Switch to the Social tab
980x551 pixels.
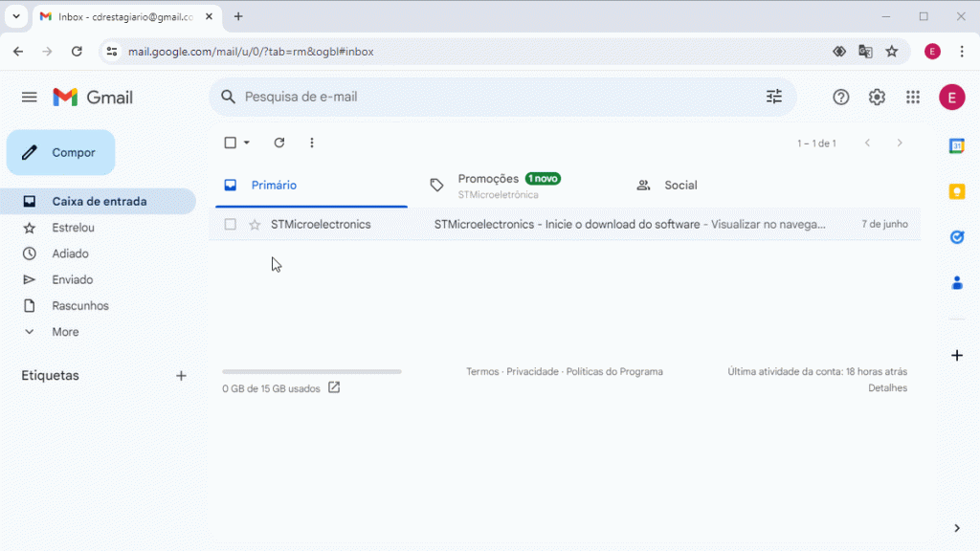point(681,185)
